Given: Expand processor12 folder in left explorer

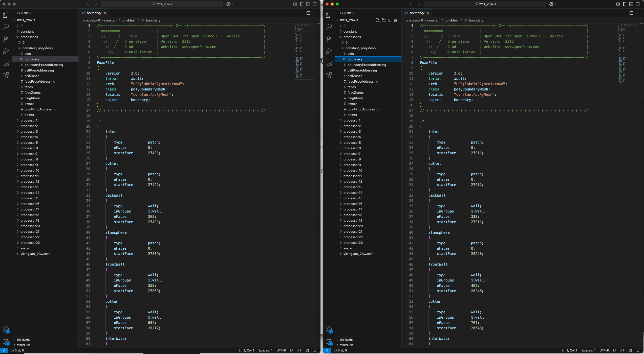Looking at the screenshot, I should coord(30,181).
